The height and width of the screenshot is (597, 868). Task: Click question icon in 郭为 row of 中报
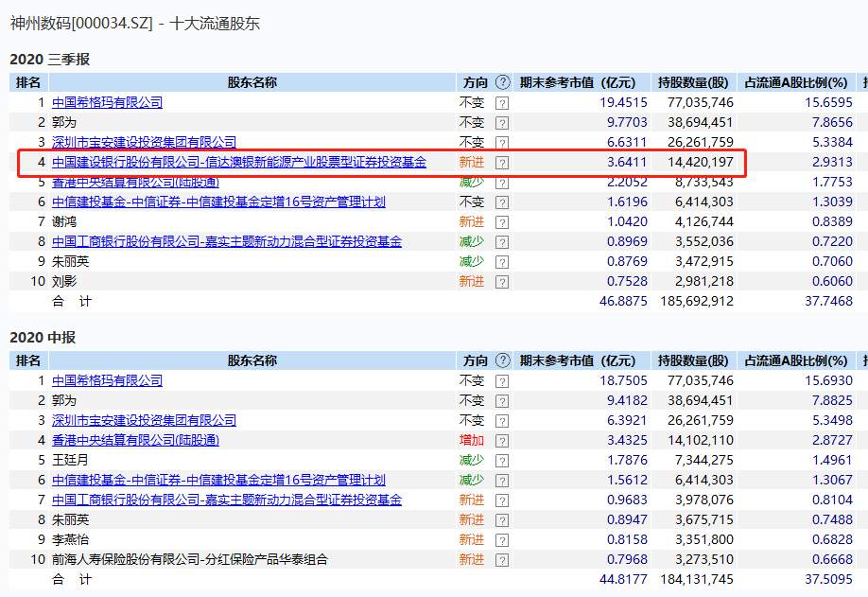point(502,401)
